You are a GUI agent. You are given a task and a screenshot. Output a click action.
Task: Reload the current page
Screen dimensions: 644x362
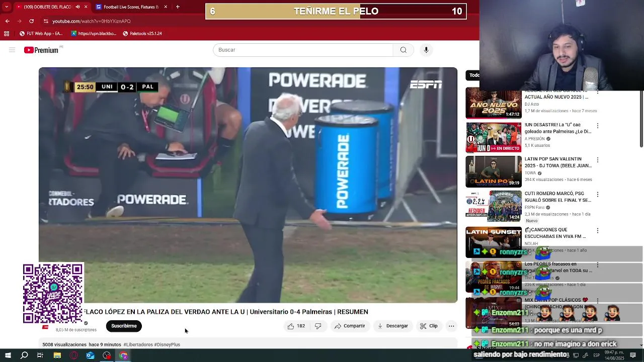tap(31, 21)
